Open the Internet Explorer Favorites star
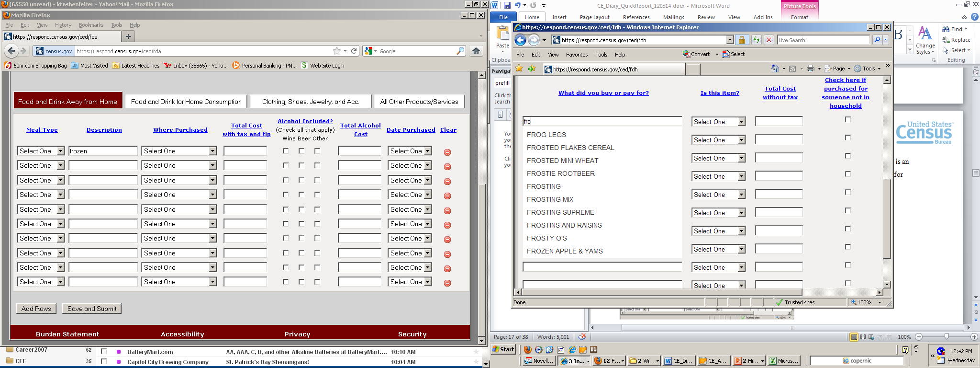The height and width of the screenshot is (368, 980). tap(519, 69)
